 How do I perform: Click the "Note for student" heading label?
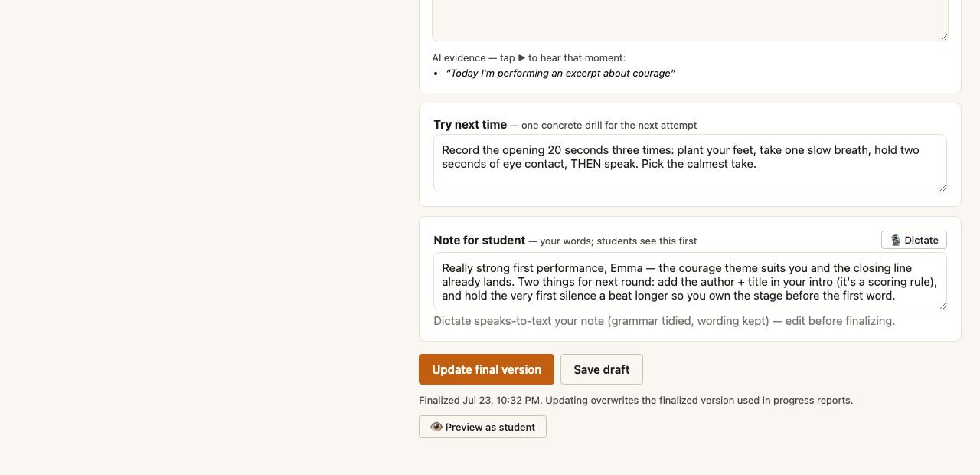click(479, 240)
